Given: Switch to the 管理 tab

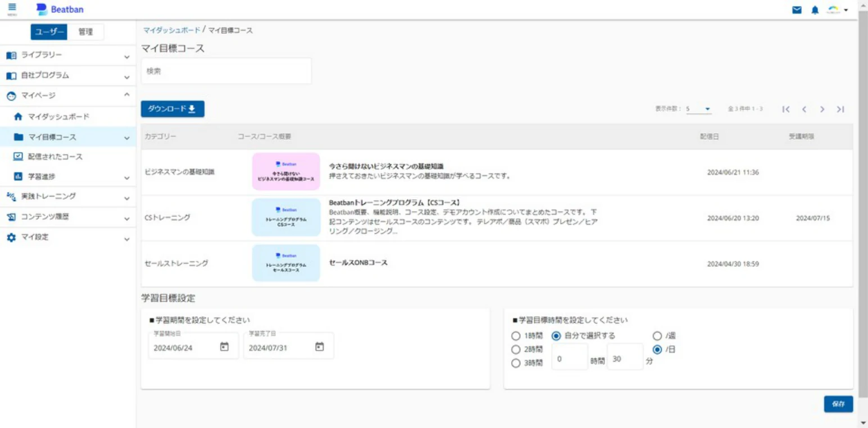Looking at the screenshot, I should click(x=85, y=32).
